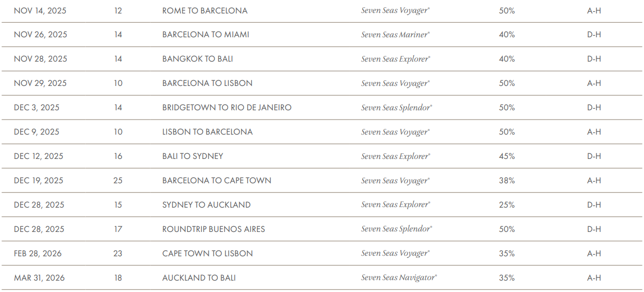The height and width of the screenshot is (292, 644).
Task: Click the 25-night duration value
Action: (x=118, y=181)
